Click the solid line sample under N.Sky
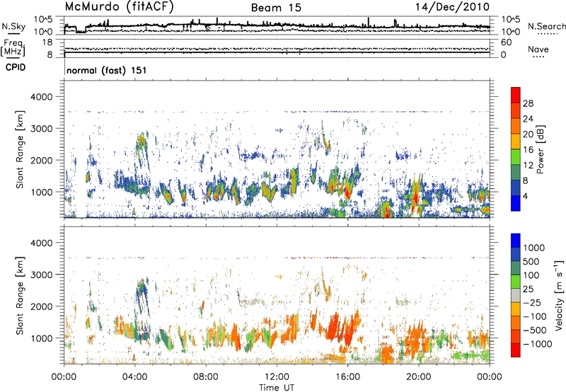The image size is (566, 392). click(13, 33)
